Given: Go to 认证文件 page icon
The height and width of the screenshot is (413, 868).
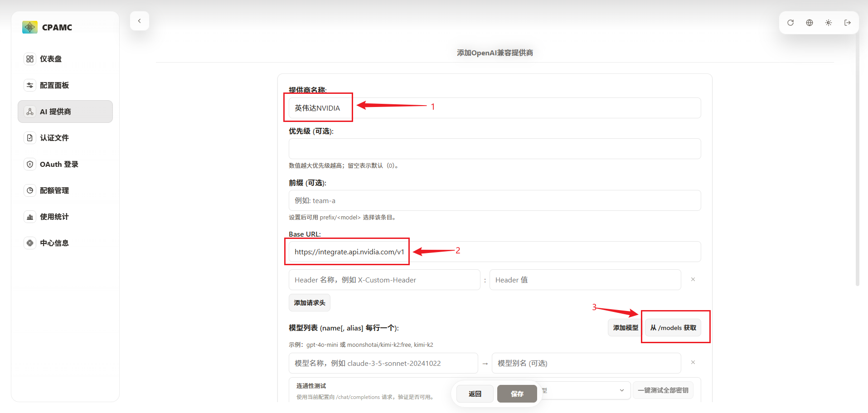Looking at the screenshot, I should 30,138.
